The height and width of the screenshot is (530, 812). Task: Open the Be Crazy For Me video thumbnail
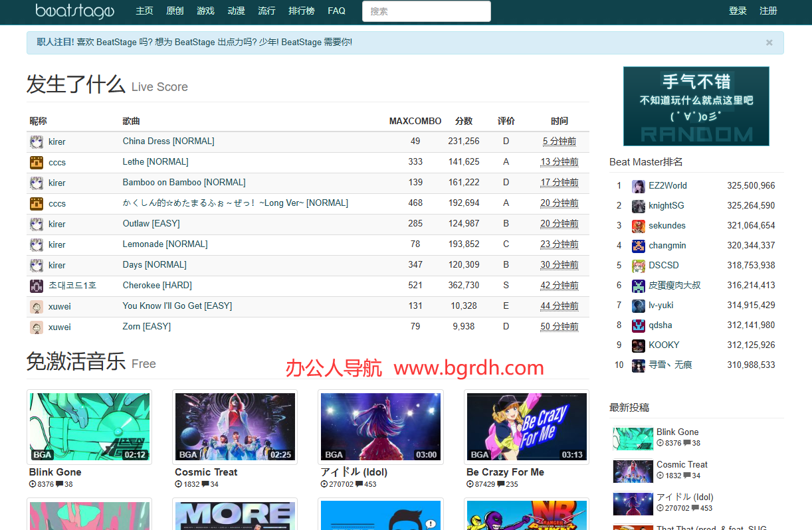pyautogui.click(x=526, y=427)
